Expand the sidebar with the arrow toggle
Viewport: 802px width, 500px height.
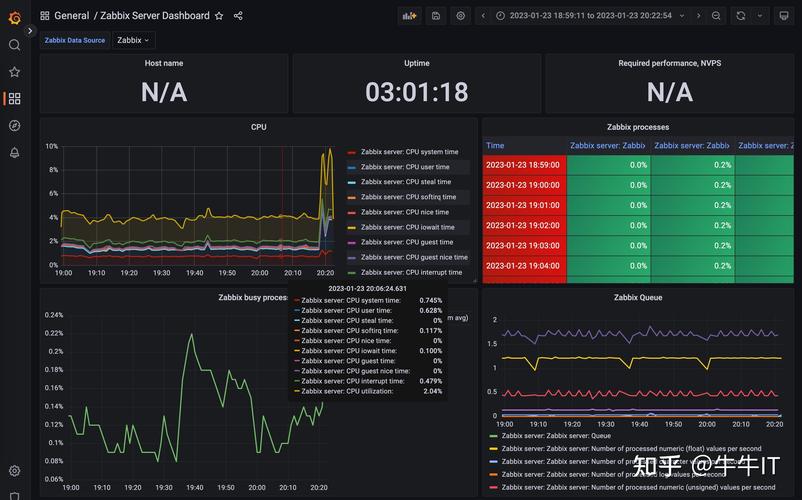click(x=30, y=31)
